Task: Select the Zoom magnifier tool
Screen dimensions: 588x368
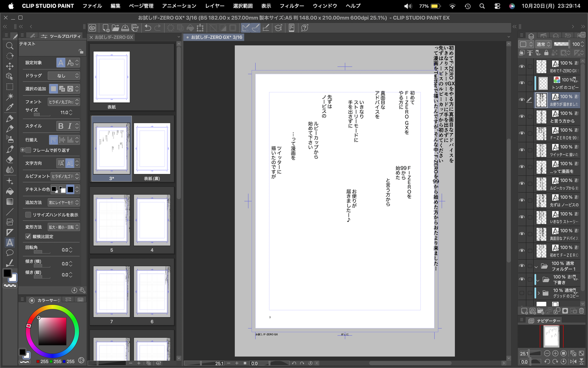Action: [x=9, y=46]
